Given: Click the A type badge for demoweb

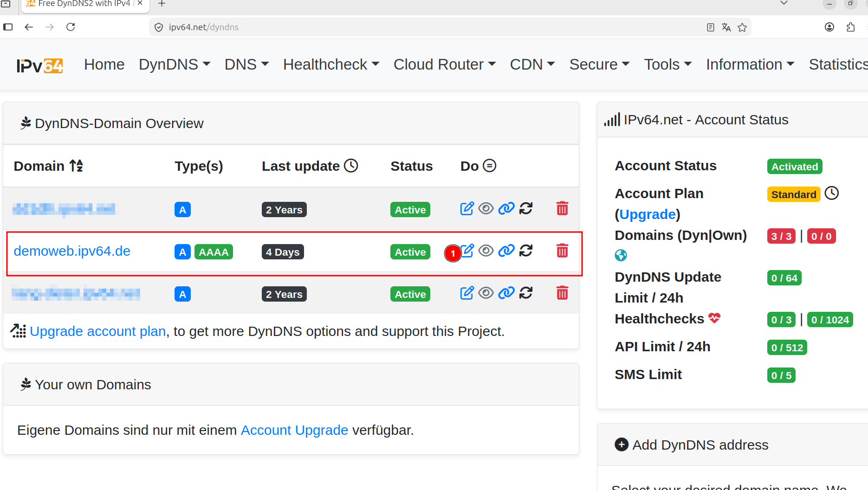Looking at the screenshot, I should pos(182,252).
